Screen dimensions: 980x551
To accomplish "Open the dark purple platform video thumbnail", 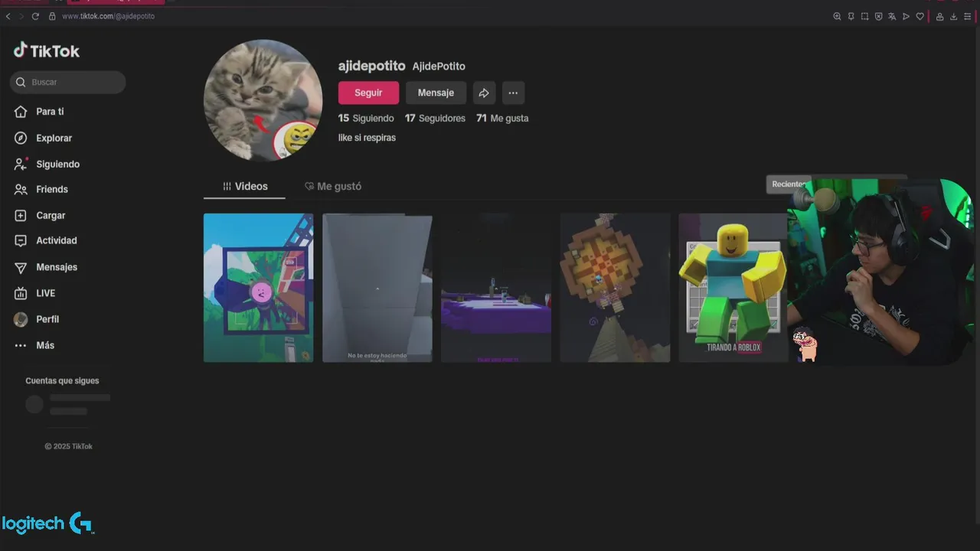I will [496, 288].
